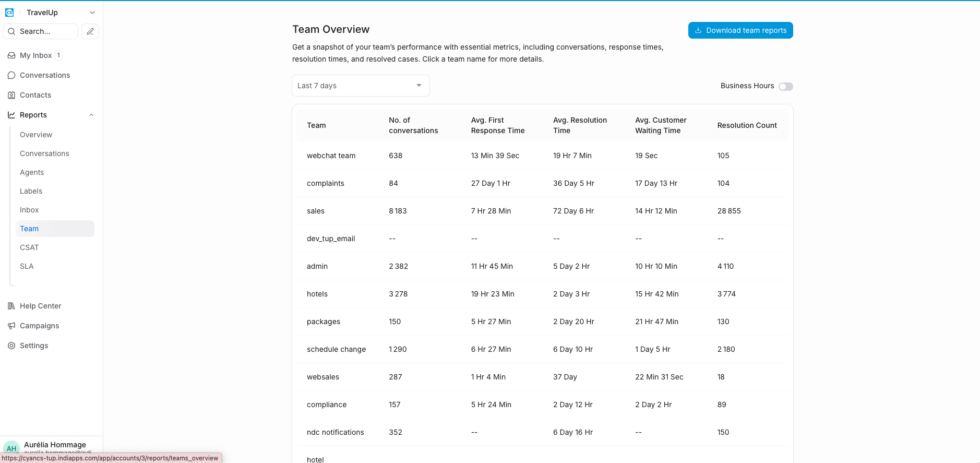980x463 pixels.
Task: Click the Conversations chat bubble icon
Action: pyautogui.click(x=11, y=75)
